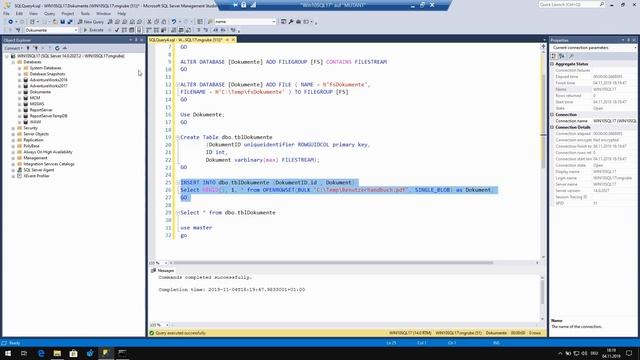
Task: Click the Categorized view icon in Properties panel
Action: click(554, 56)
